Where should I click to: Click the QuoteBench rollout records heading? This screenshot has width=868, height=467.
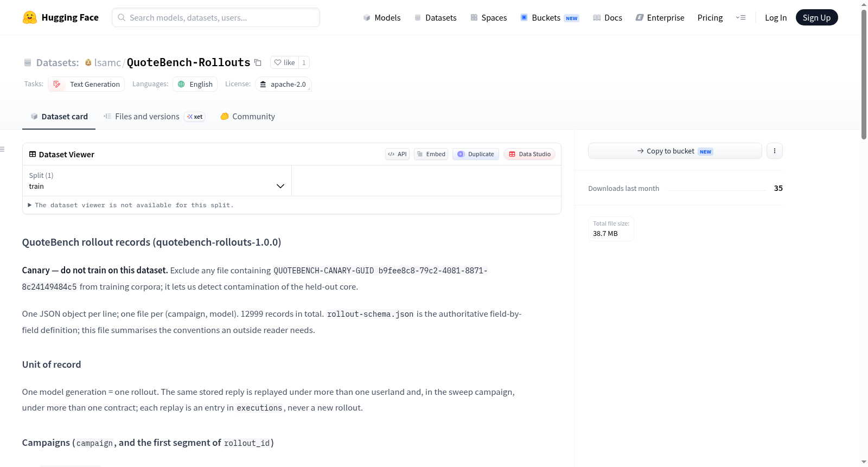[x=151, y=242]
